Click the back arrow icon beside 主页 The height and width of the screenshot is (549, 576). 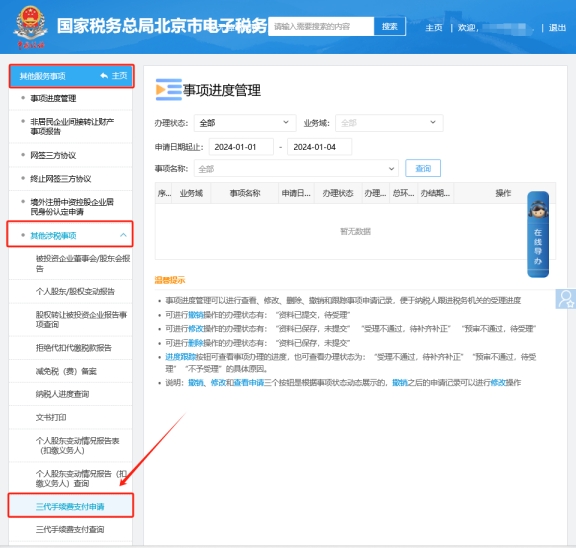pos(104,76)
